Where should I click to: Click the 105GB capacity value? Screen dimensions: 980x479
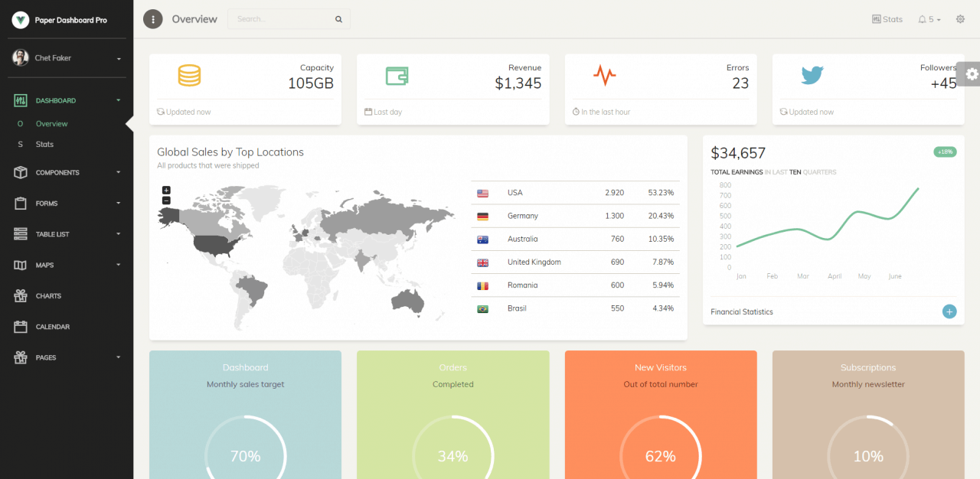[311, 83]
